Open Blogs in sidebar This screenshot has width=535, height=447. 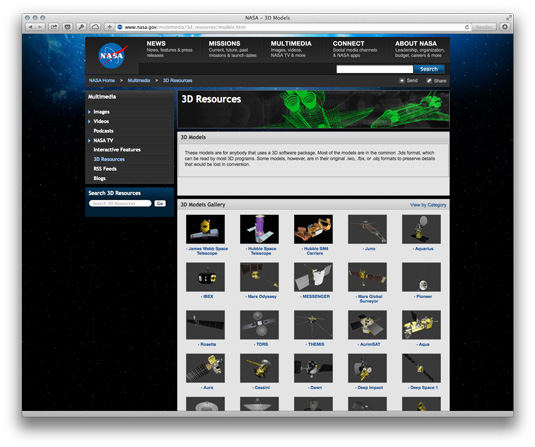99,178
